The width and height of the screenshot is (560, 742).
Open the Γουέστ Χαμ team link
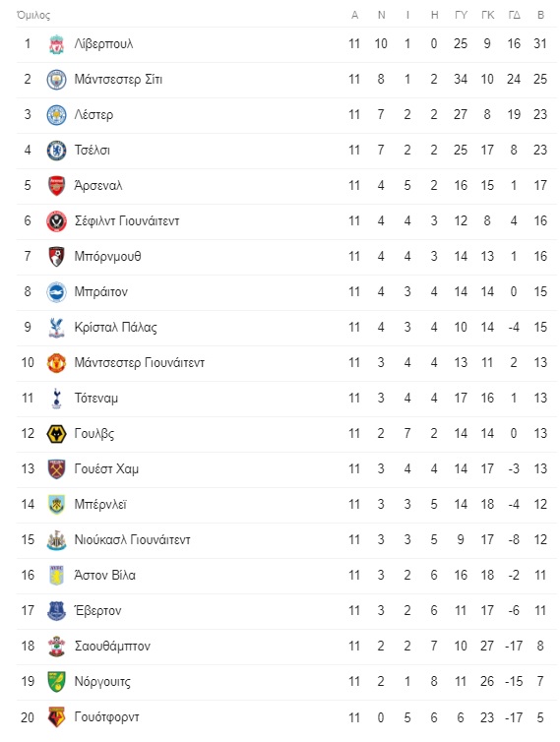[x=106, y=469]
